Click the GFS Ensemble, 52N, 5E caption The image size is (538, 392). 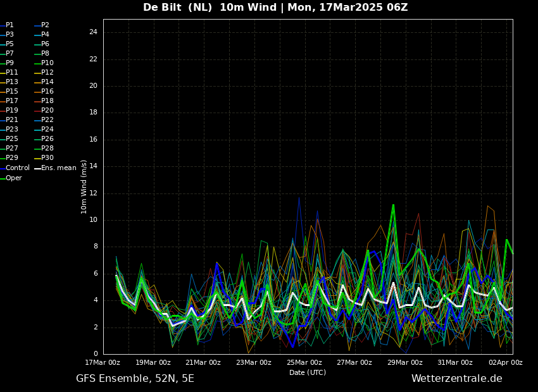(x=135, y=379)
